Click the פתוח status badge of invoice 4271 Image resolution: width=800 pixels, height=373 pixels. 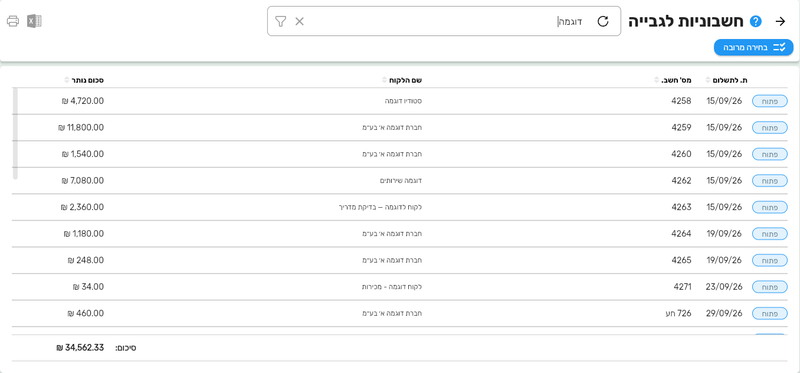(769, 287)
